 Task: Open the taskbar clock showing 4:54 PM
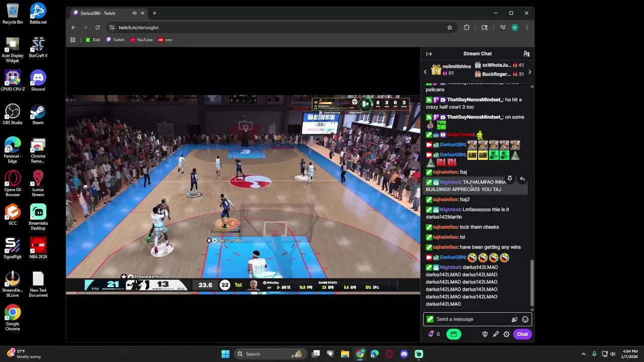pyautogui.click(x=630, y=354)
